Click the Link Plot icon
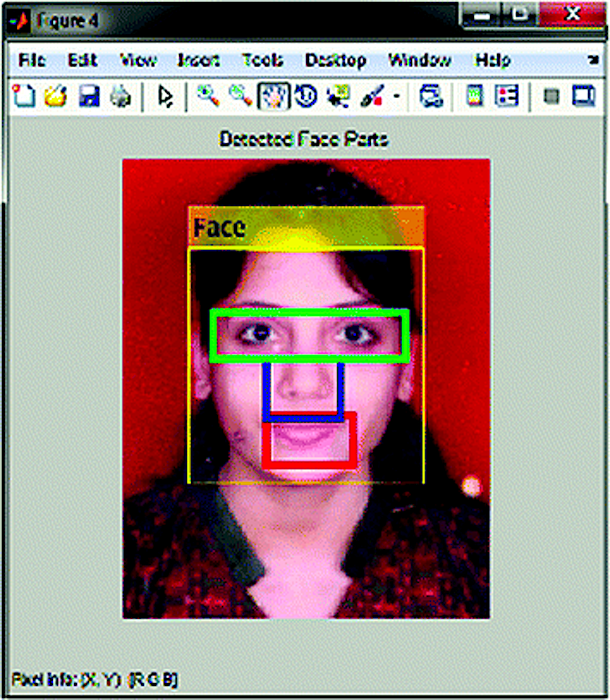 pyautogui.click(x=430, y=97)
